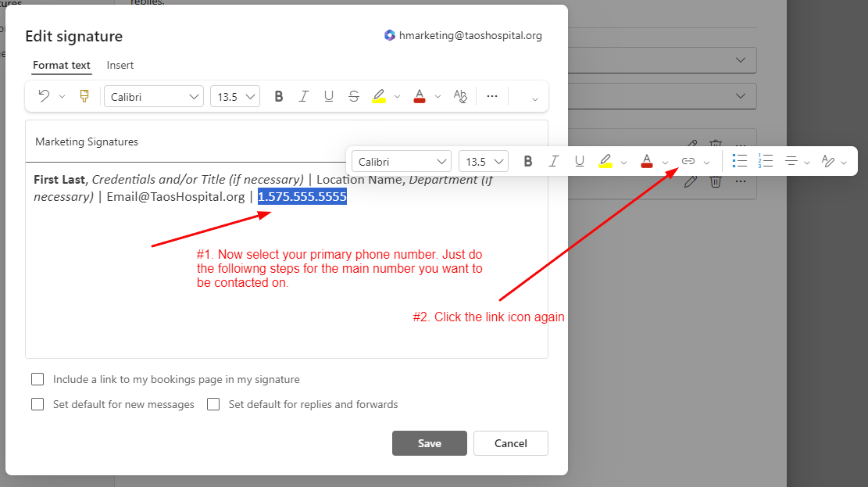Apply a numbered list
The height and width of the screenshot is (487, 868).
point(766,161)
